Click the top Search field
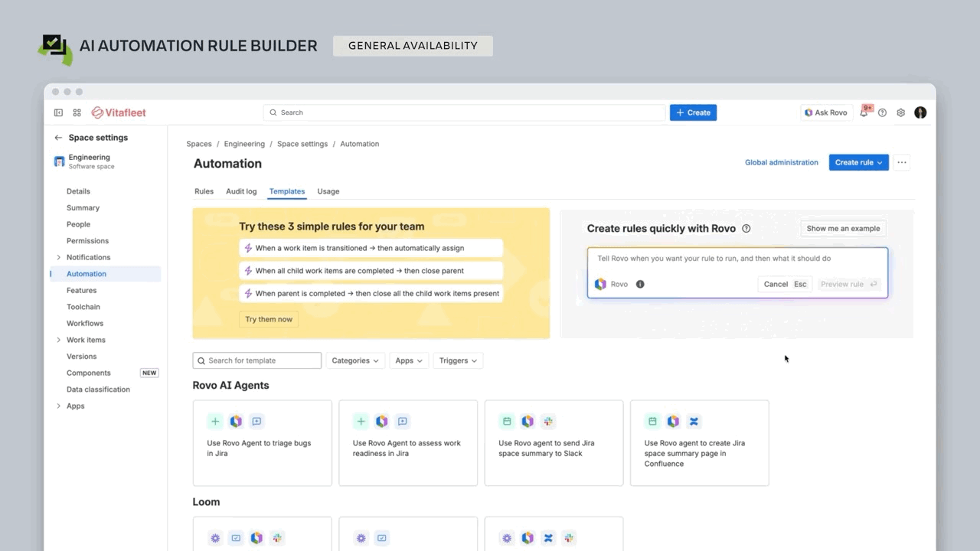 465,112
